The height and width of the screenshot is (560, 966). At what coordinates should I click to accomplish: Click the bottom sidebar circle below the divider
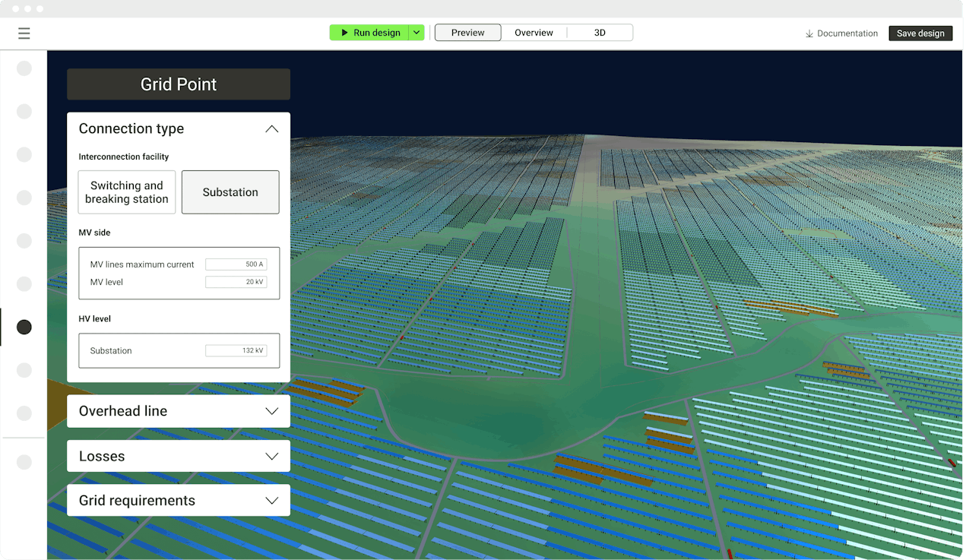[x=24, y=462]
